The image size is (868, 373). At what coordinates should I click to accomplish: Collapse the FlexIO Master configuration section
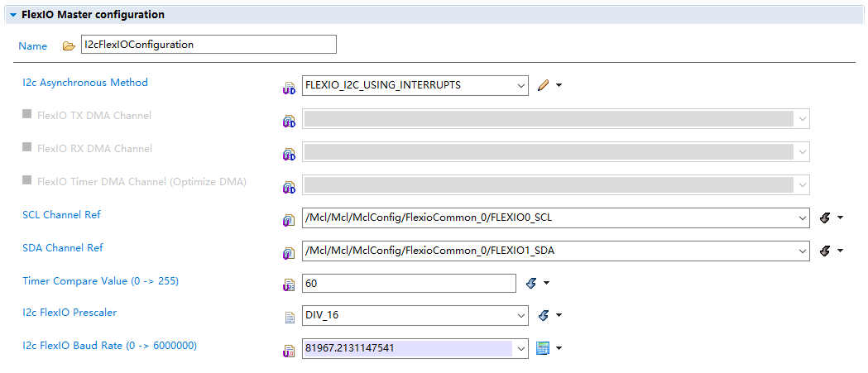(x=13, y=15)
